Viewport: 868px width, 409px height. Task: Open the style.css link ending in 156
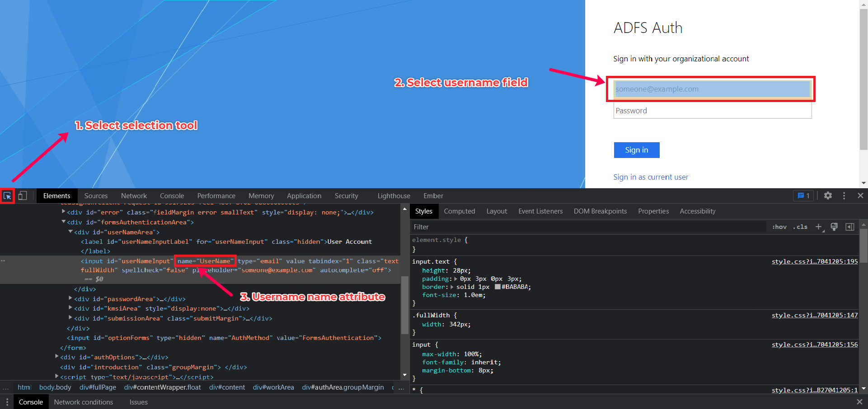coord(815,344)
